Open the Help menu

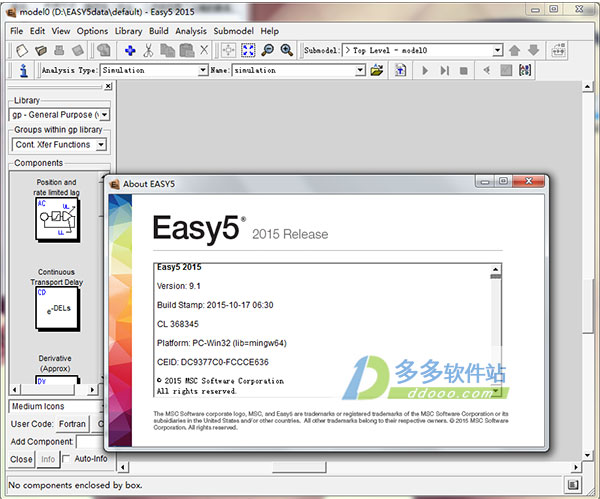(x=269, y=31)
